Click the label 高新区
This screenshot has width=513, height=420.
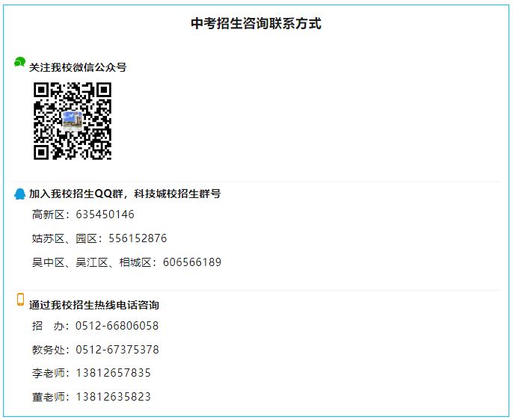48,214
